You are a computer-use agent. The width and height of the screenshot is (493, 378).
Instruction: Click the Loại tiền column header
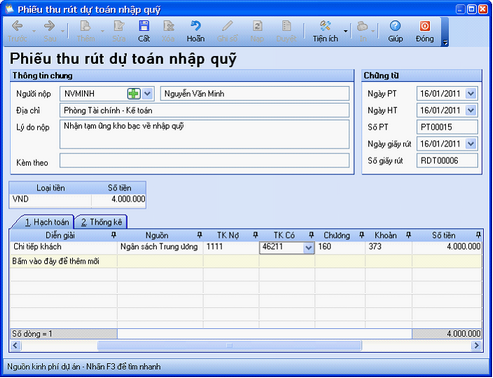tap(51, 188)
